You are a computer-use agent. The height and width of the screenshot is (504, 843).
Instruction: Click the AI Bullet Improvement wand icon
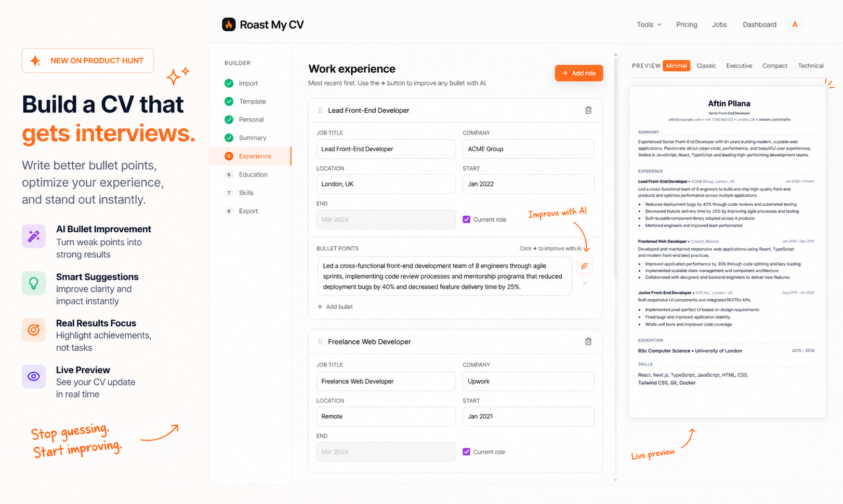(x=34, y=236)
